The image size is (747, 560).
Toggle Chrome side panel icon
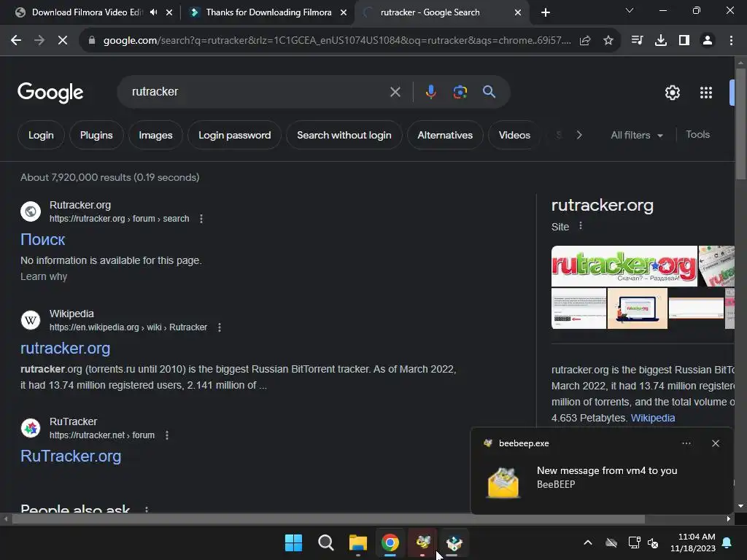684,41
